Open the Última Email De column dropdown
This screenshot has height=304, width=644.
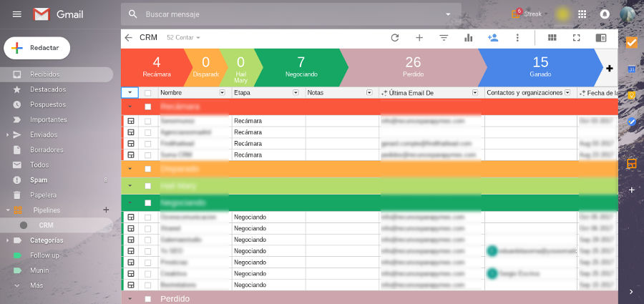(475, 93)
